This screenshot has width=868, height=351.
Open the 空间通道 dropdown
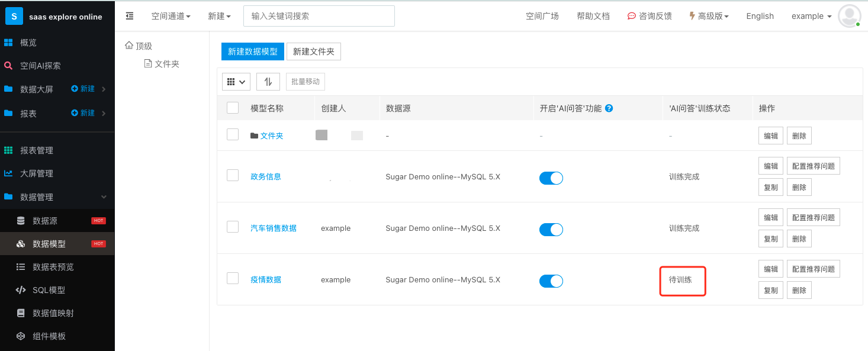(171, 16)
